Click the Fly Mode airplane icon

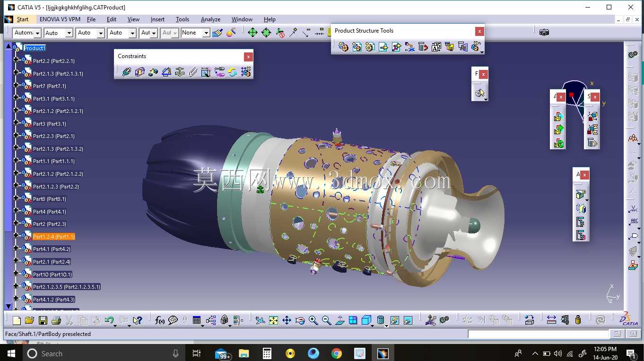pos(260,320)
